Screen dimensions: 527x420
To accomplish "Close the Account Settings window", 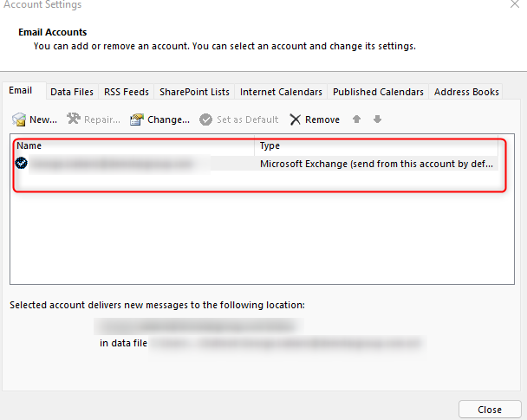I will coord(490,410).
